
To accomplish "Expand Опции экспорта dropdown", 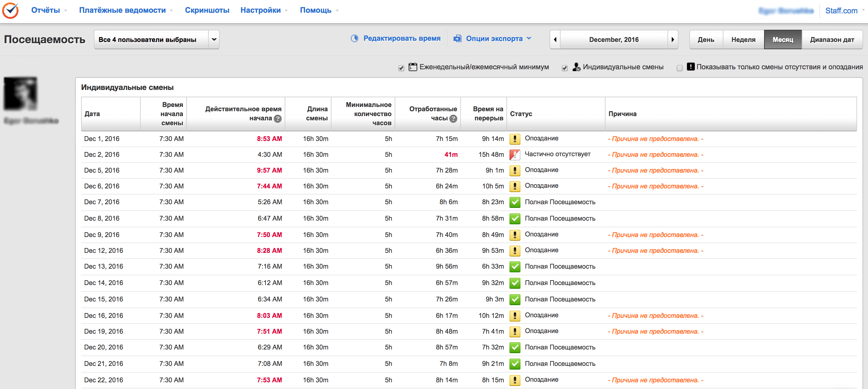I will 494,39.
